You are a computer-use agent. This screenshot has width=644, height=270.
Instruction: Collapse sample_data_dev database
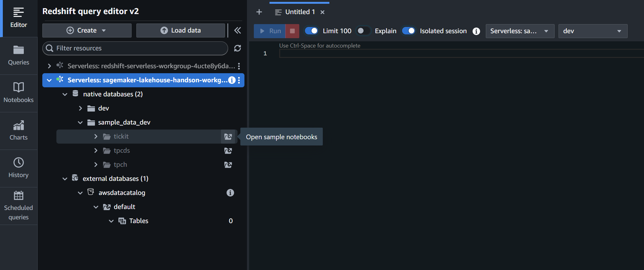tap(80, 122)
